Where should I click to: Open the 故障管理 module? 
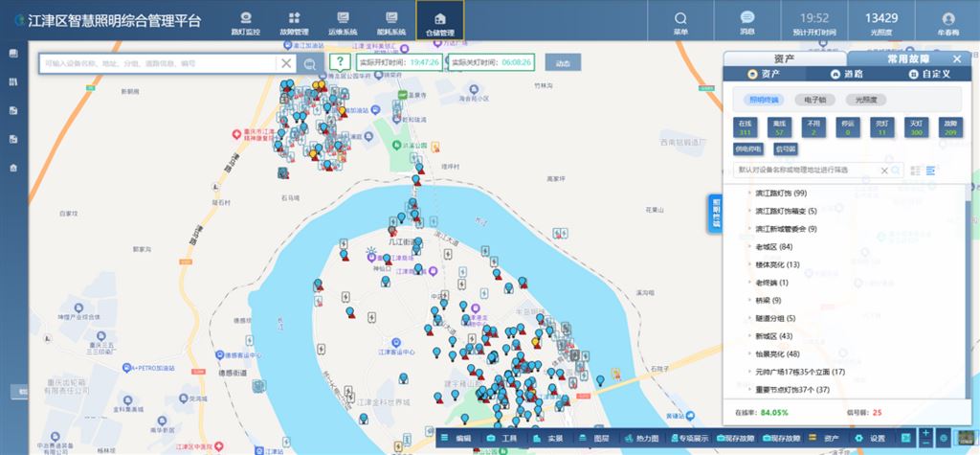click(294, 22)
